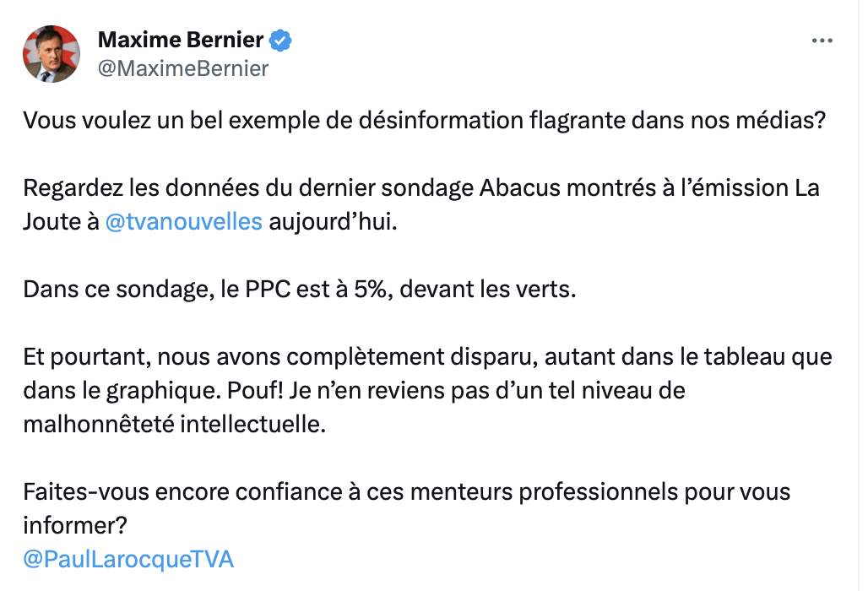The image size is (868, 591).
Task: Open Maxime Bernier's profile avatar
Action: (52, 54)
